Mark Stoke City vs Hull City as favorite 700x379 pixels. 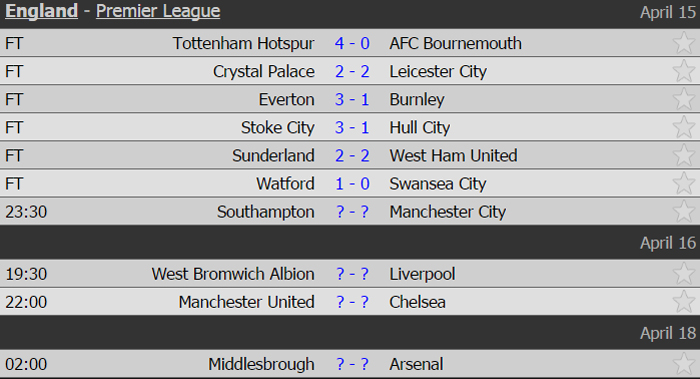683,127
